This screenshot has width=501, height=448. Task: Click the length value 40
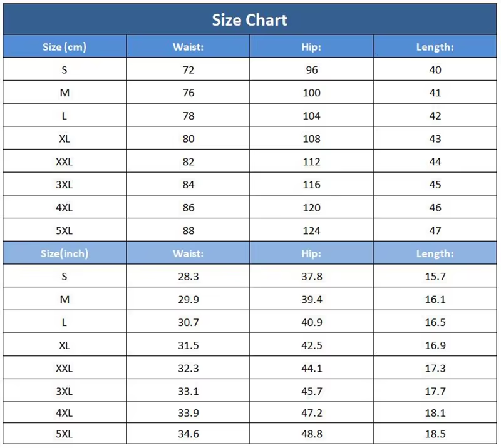435,70
